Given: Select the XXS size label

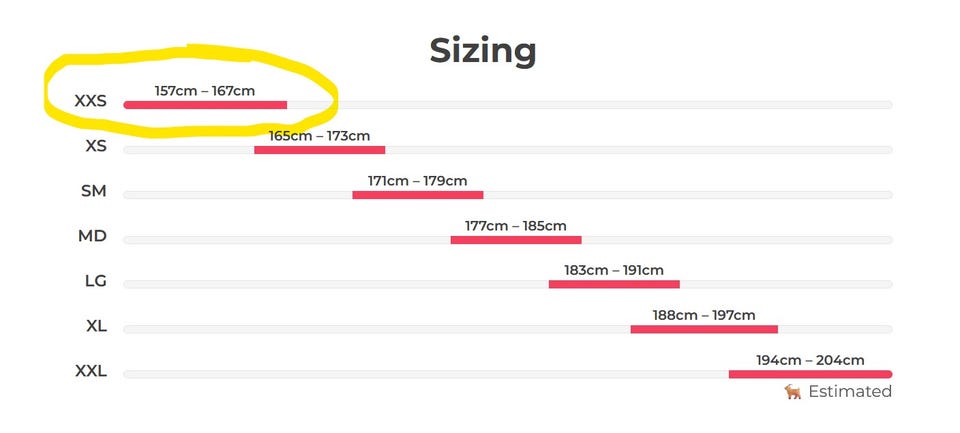Looking at the screenshot, I should tap(91, 101).
